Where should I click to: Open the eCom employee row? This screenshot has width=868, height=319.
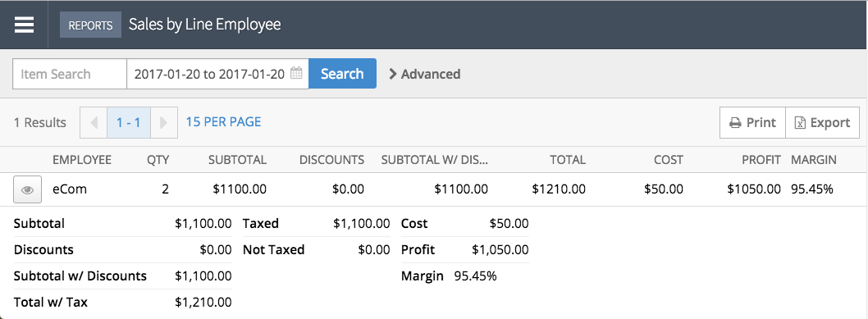(x=434, y=189)
